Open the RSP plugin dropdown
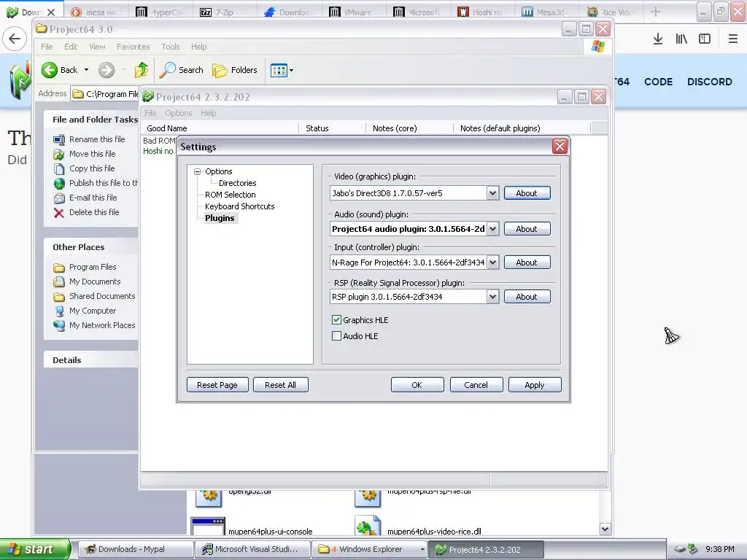 coord(492,297)
